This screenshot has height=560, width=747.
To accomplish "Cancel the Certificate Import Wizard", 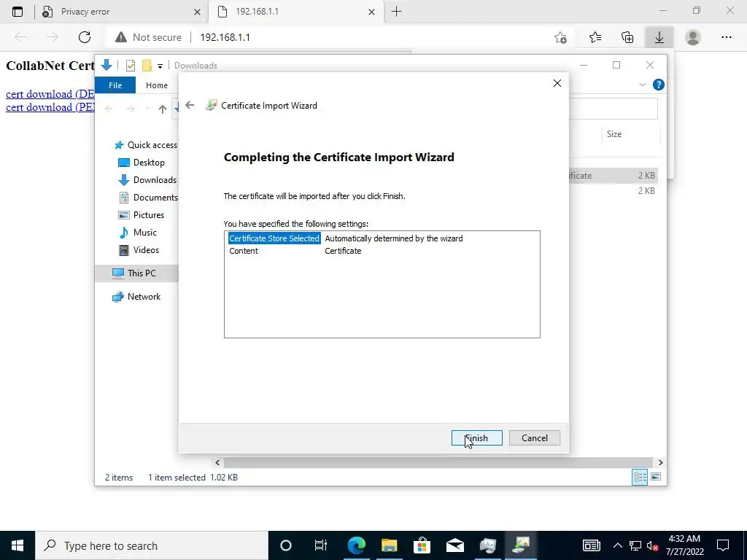I will coord(535,438).
